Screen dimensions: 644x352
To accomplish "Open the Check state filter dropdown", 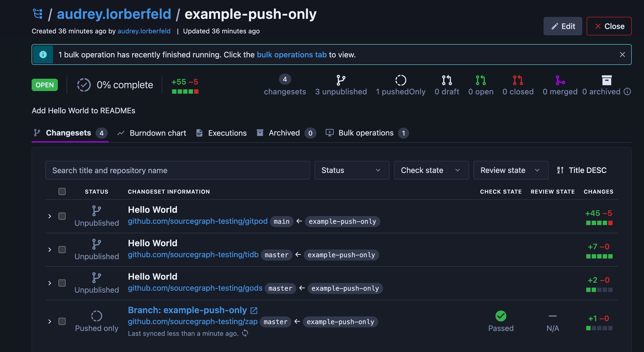I will [x=431, y=170].
